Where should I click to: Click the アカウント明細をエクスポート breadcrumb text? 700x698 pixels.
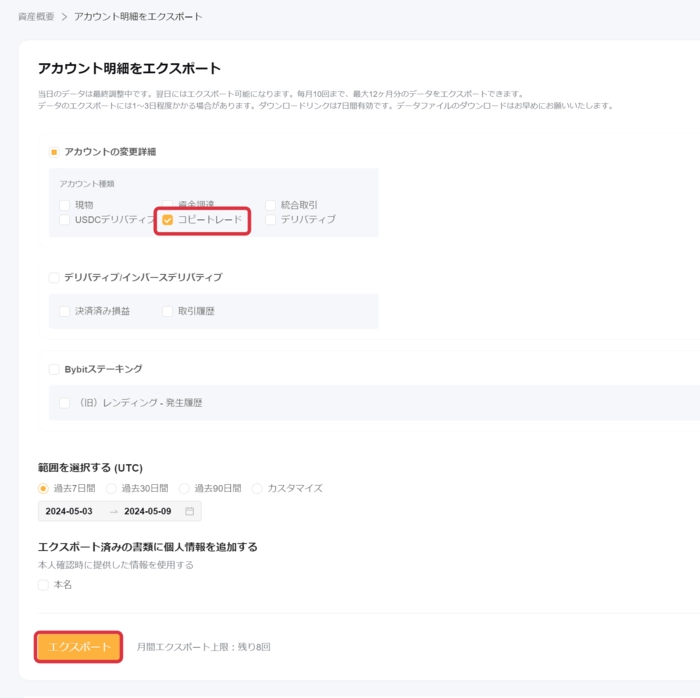(x=138, y=17)
